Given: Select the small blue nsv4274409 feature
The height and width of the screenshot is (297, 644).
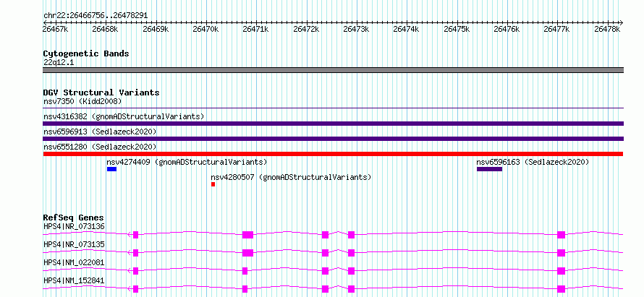Looking at the screenshot, I should [x=111, y=169].
